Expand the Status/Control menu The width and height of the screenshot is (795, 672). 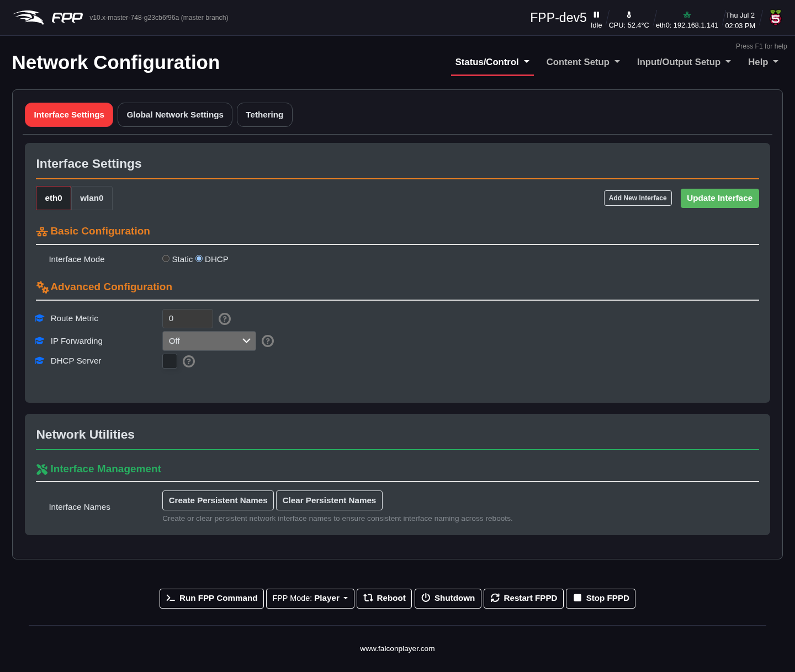click(492, 62)
